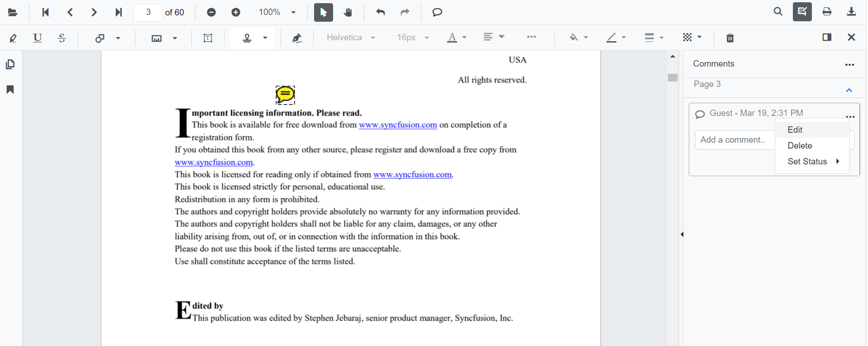This screenshot has width=868, height=346.
Task: Select the Guest - Mar 19 comment header
Action: 756,113
